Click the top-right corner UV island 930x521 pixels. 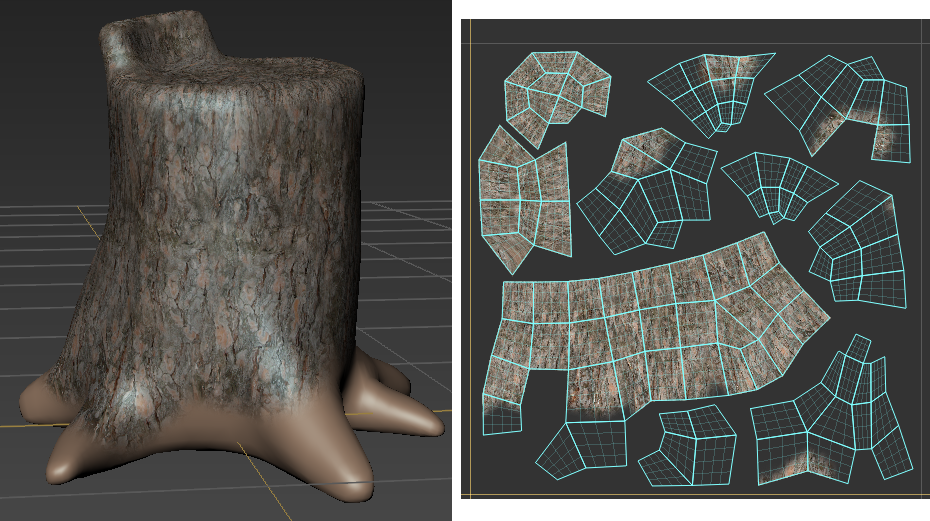[x=852, y=105]
